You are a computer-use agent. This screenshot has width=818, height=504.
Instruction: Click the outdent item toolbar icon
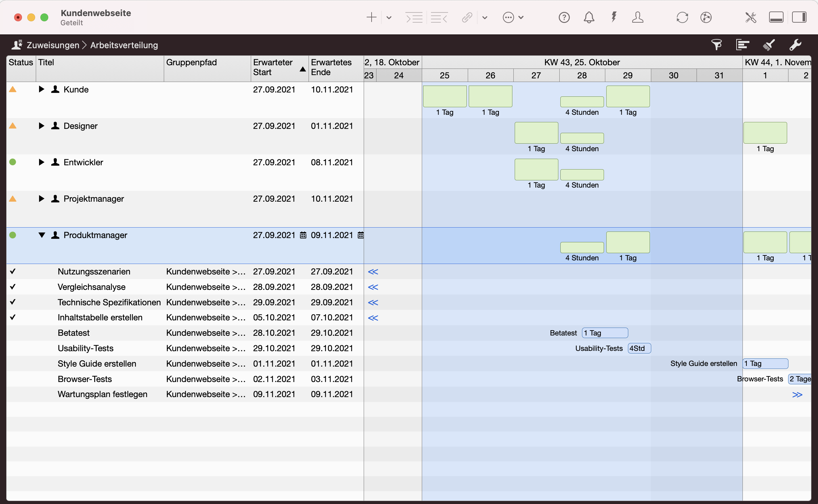click(x=439, y=17)
